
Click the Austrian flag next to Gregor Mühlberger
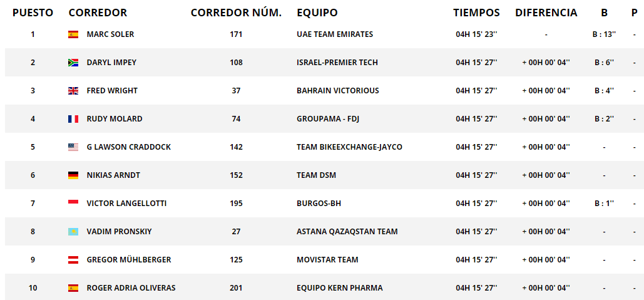click(73, 260)
